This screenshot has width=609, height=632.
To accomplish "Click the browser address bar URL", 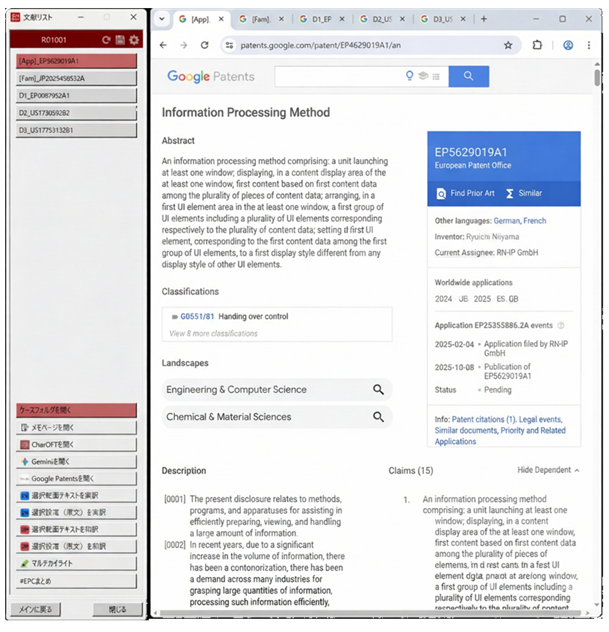I will [321, 45].
